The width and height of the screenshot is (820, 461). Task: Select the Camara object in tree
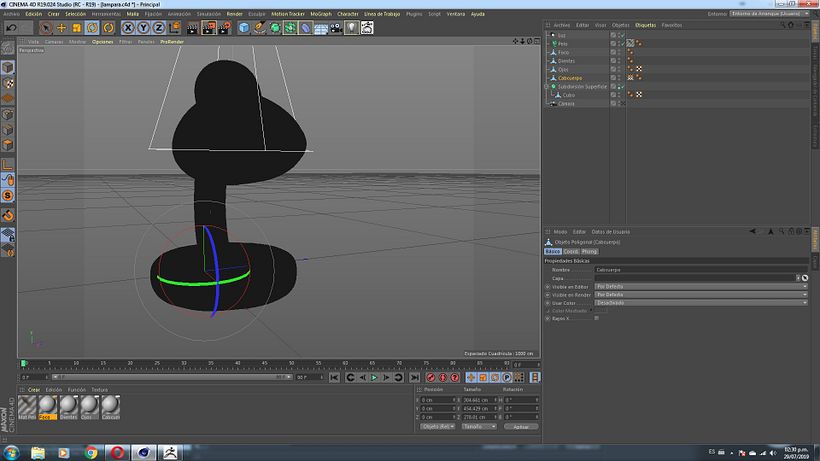click(566, 103)
